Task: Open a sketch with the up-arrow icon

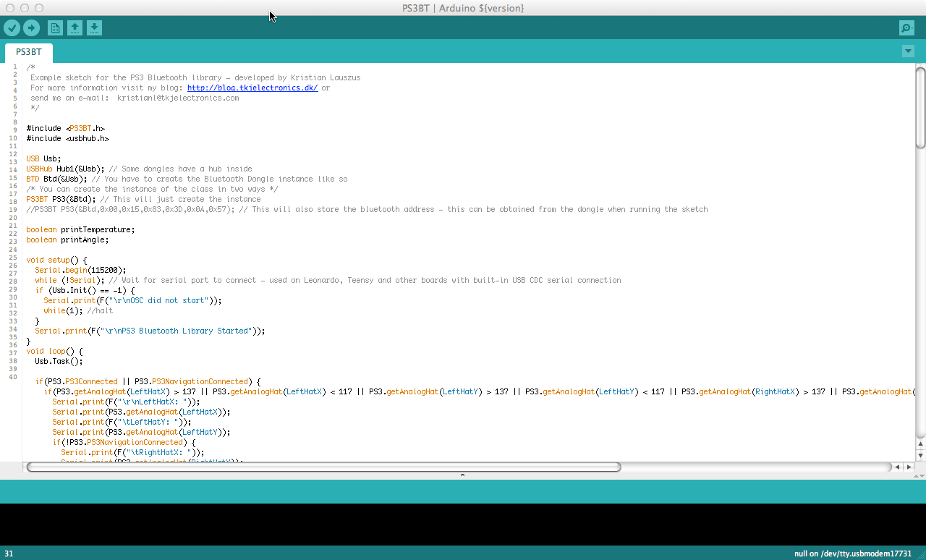Action: click(75, 27)
